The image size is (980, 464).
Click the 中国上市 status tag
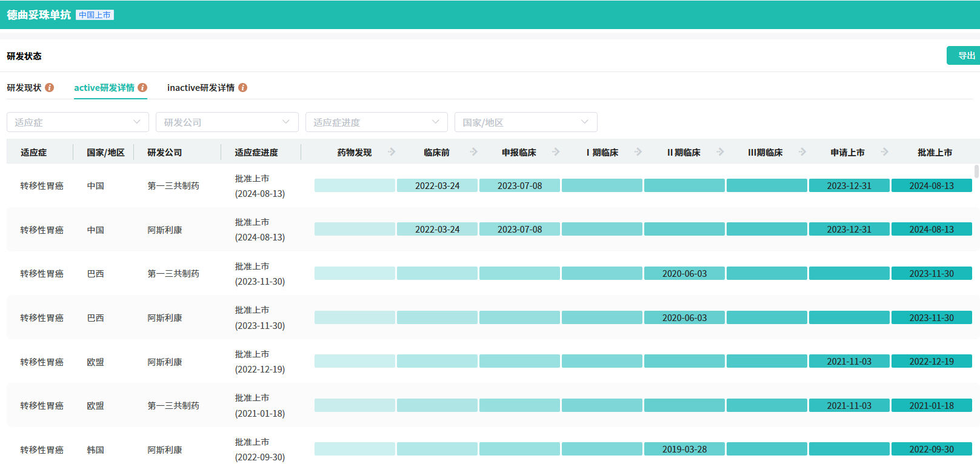[x=95, y=15]
